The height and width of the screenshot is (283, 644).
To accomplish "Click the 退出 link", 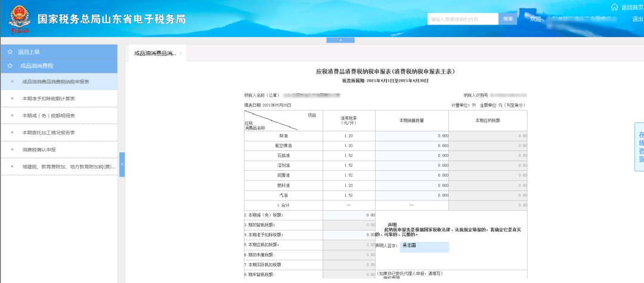I will 637,19.
